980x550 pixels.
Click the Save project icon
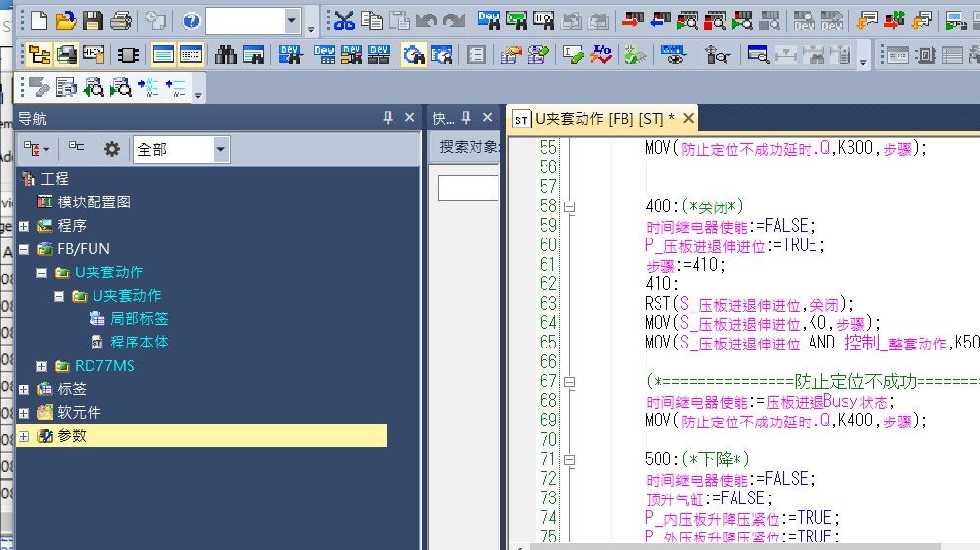[93, 19]
